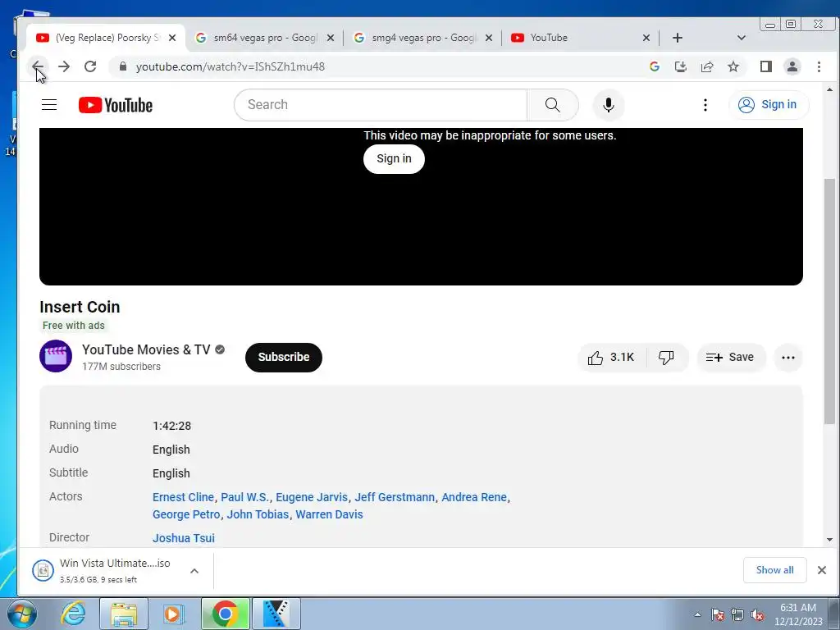Image resolution: width=840 pixels, height=630 pixels.
Task: Share this page via address bar icon
Action: [x=707, y=66]
